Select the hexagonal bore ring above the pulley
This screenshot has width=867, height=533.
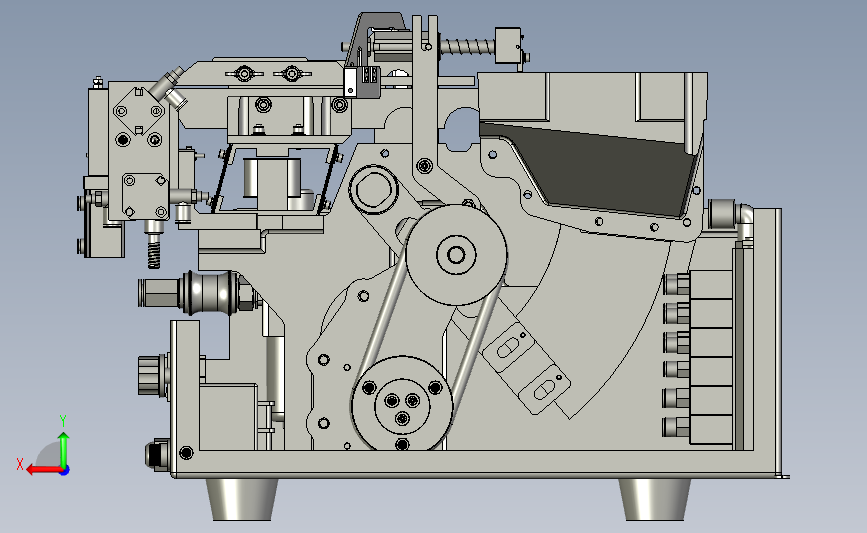[374, 189]
